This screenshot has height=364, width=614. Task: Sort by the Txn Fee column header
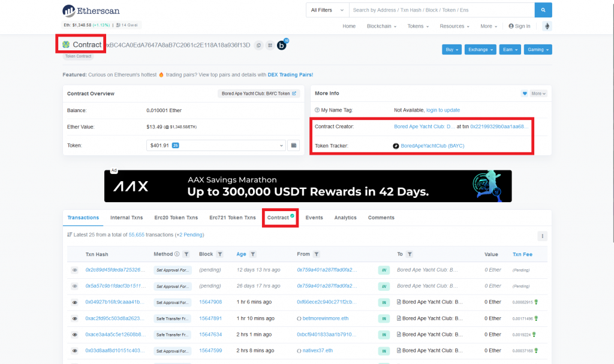522,254
